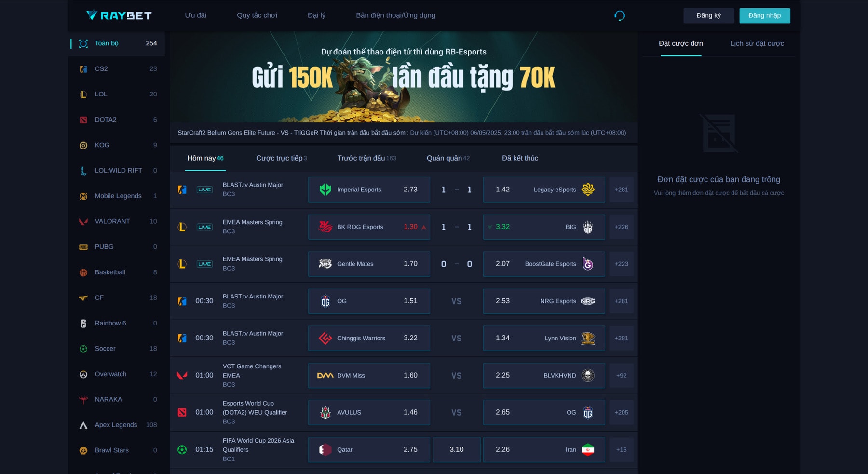Select the Soccer icon in sidebar
The height and width of the screenshot is (474, 868).
click(x=83, y=349)
